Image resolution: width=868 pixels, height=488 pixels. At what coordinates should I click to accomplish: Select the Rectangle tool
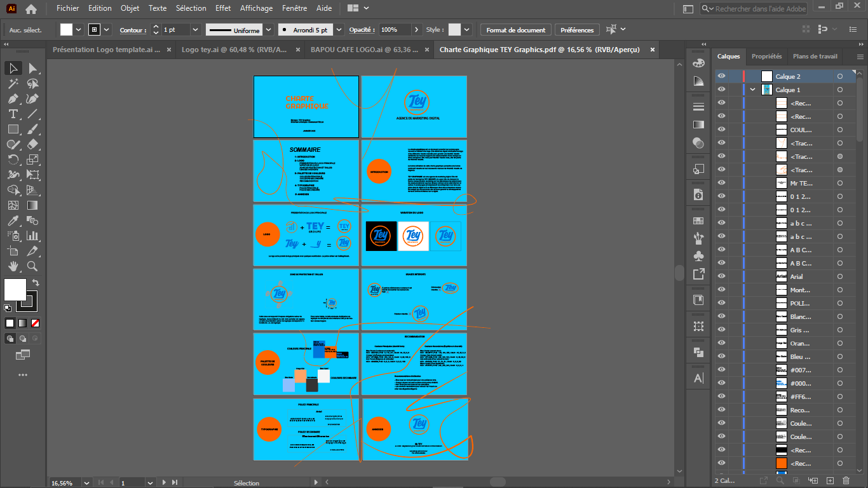13,129
